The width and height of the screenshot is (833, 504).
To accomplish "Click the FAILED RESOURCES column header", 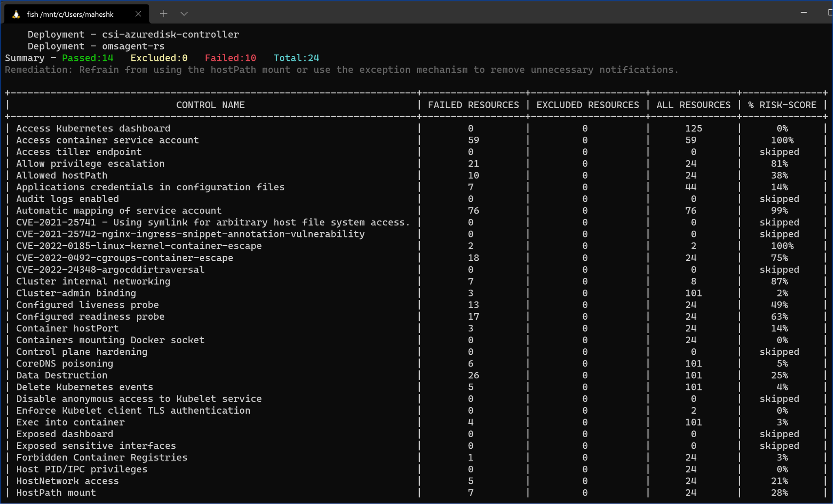I will coord(473,105).
